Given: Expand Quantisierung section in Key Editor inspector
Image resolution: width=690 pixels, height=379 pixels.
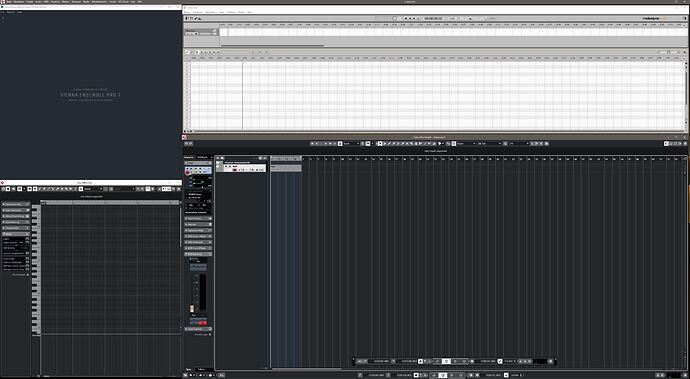Looking at the screenshot, I should [16, 222].
